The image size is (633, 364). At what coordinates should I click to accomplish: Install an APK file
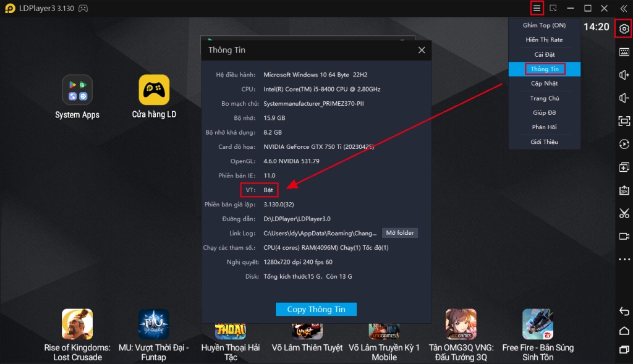pyautogui.click(x=624, y=190)
